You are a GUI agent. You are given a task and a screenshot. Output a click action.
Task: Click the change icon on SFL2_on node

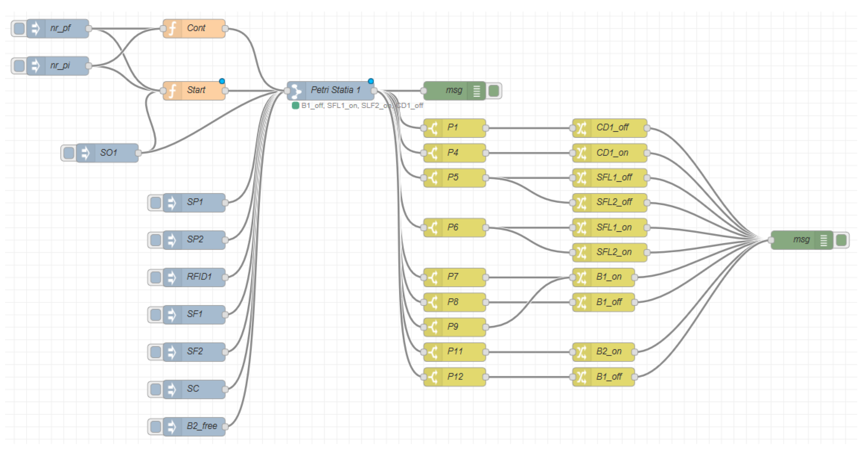[582, 253]
